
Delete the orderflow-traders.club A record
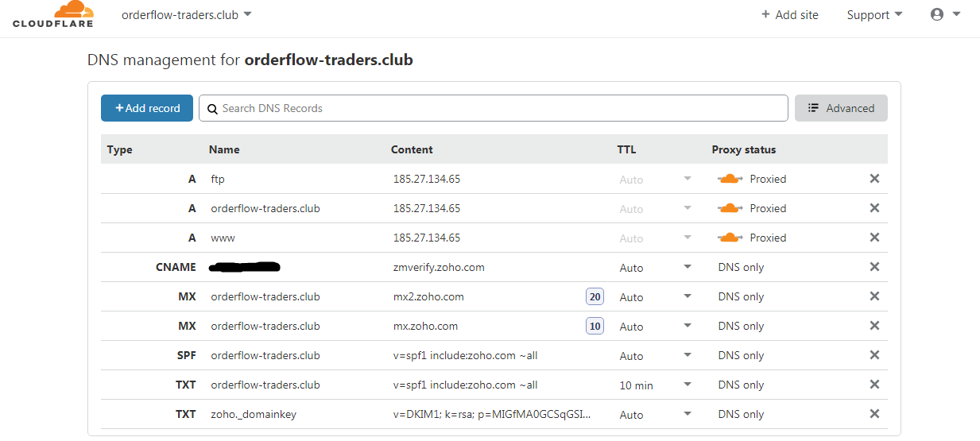(x=874, y=208)
